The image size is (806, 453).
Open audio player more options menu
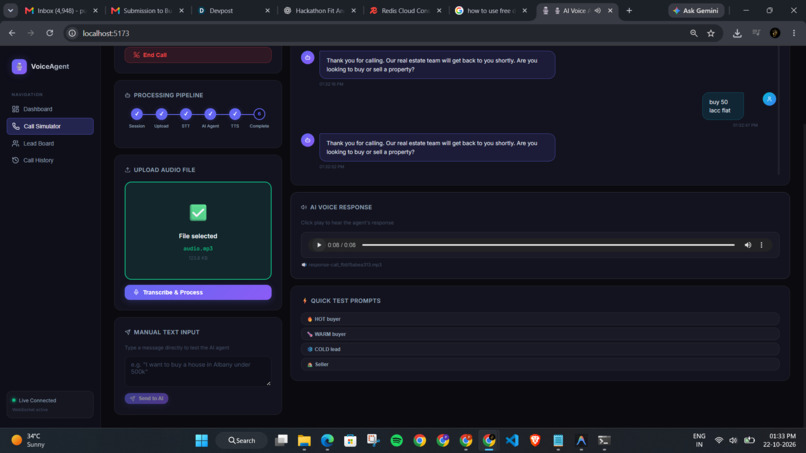762,245
